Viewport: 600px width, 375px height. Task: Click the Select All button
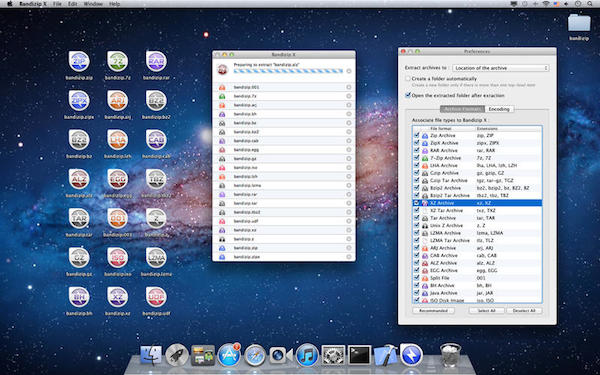coord(486,311)
